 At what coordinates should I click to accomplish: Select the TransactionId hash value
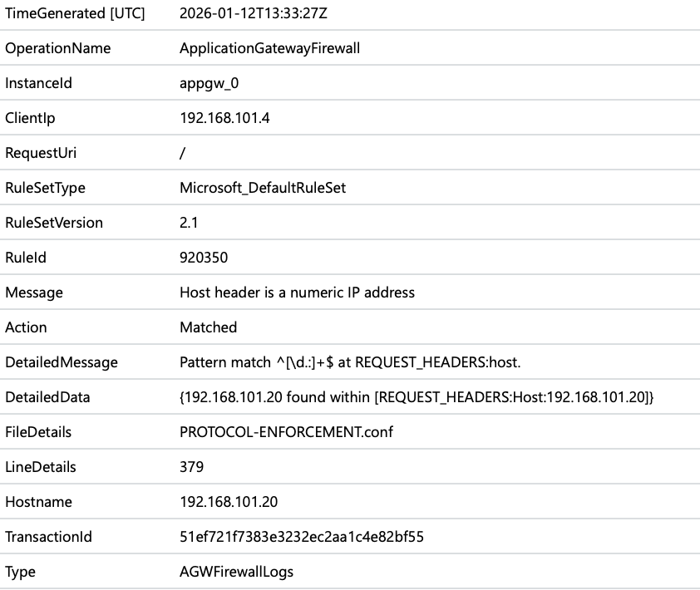click(x=302, y=537)
